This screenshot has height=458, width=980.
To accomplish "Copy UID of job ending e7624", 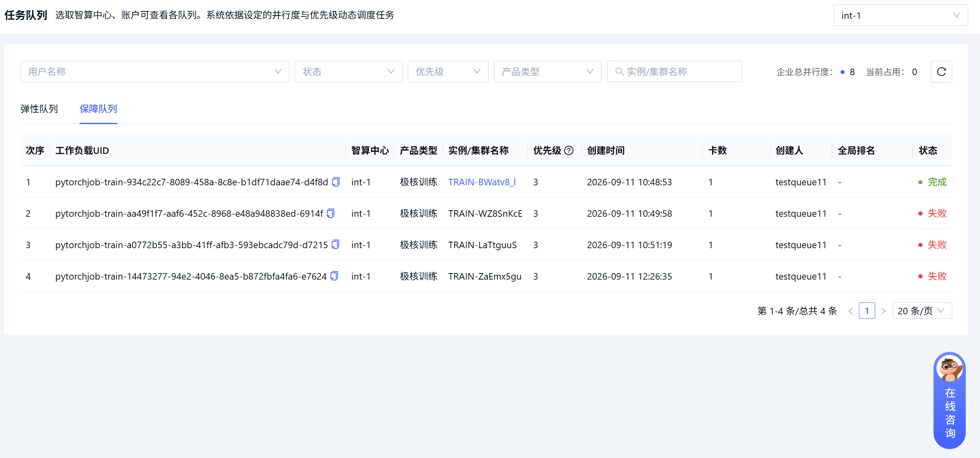I will [x=334, y=276].
